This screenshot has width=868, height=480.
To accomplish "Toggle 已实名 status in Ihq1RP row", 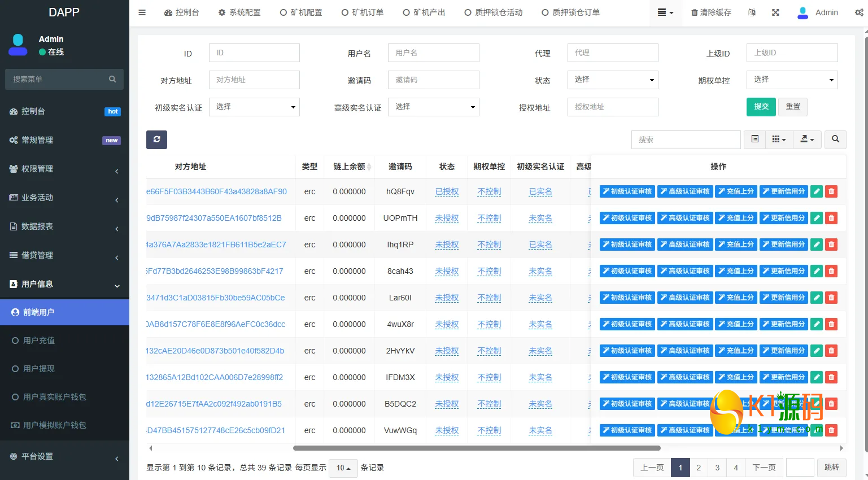I will tap(540, 245).
